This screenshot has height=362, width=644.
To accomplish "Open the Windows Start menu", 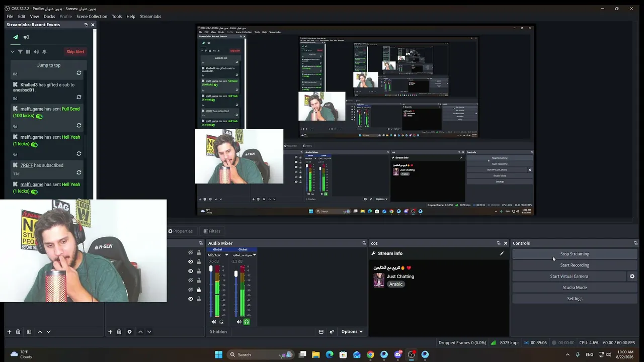I will [x=218, y=354].
